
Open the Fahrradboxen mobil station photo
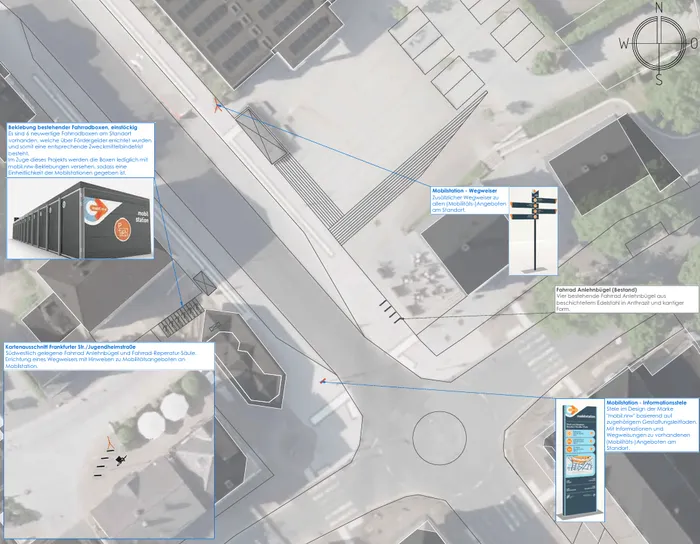(80, 219)
